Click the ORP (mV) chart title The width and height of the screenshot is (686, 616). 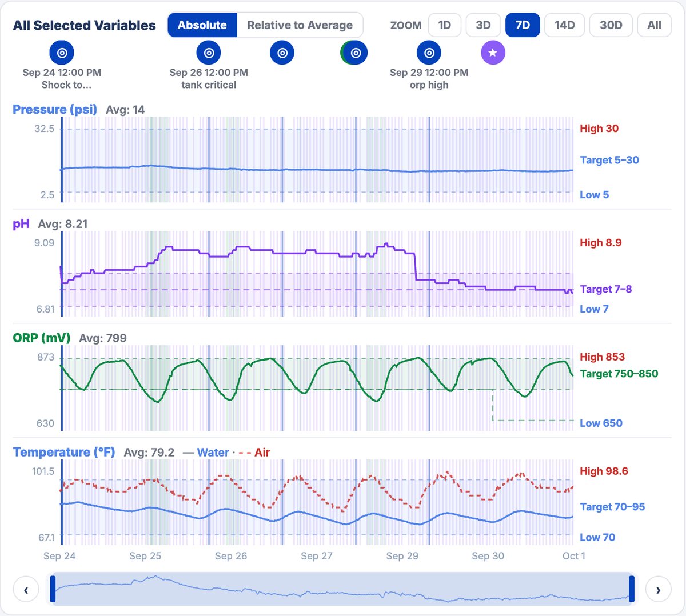[x=41, y=338]
